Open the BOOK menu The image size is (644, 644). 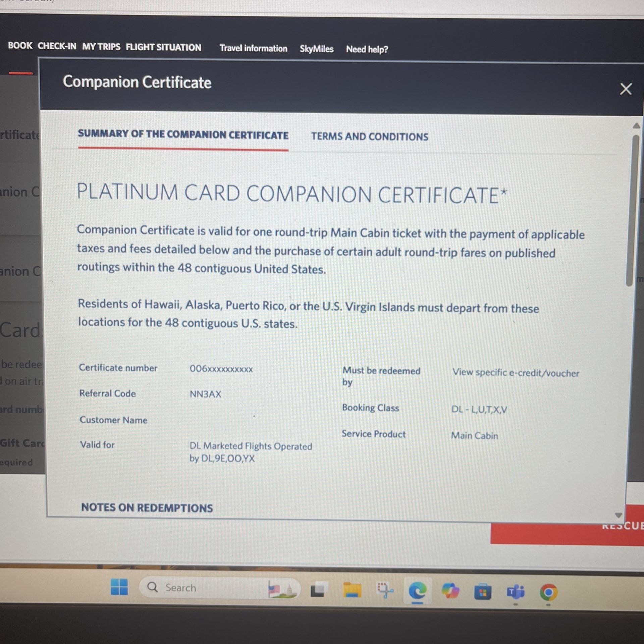point(20,46)
